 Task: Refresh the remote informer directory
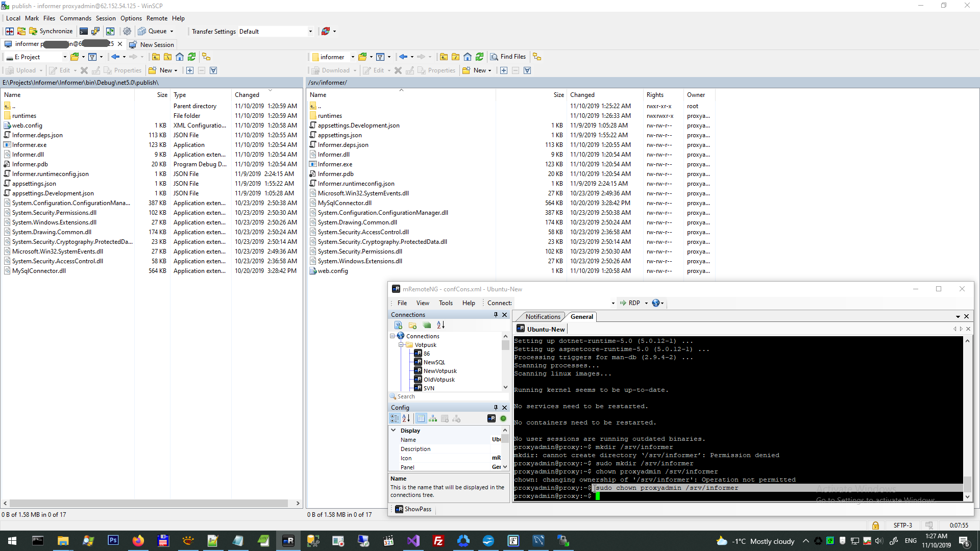tap(479, 57)
